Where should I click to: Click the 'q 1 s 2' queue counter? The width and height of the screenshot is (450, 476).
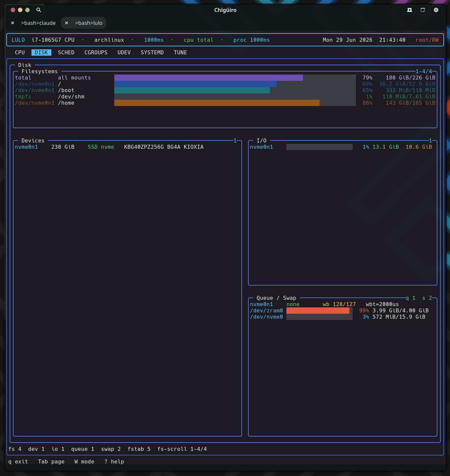pos(419,298)
